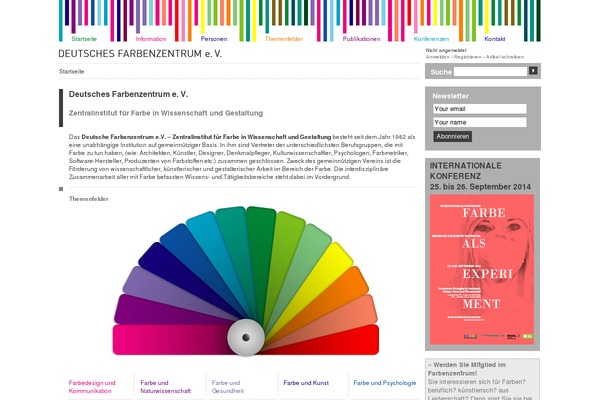The image size is (600, 400).
Task: Click the Registrieren link
Action: click(468, 57)
